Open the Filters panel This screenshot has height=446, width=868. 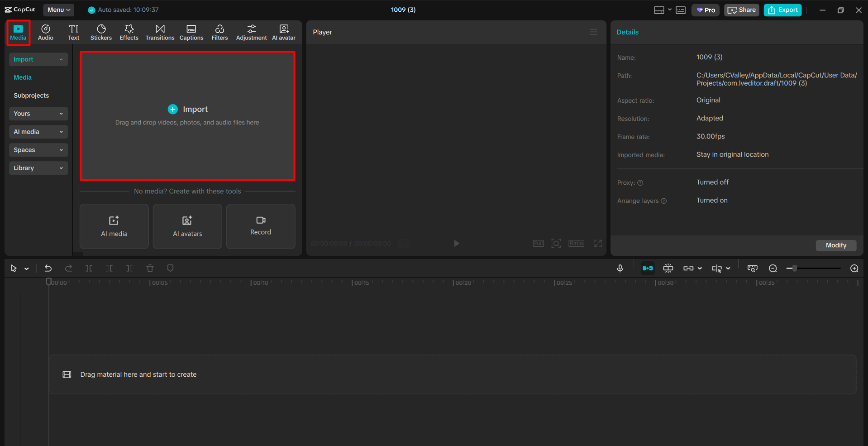pos(219,32)
